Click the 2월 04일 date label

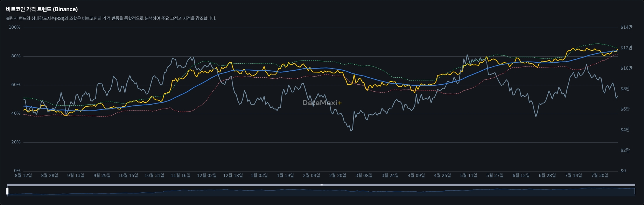[x=311, y=176]
